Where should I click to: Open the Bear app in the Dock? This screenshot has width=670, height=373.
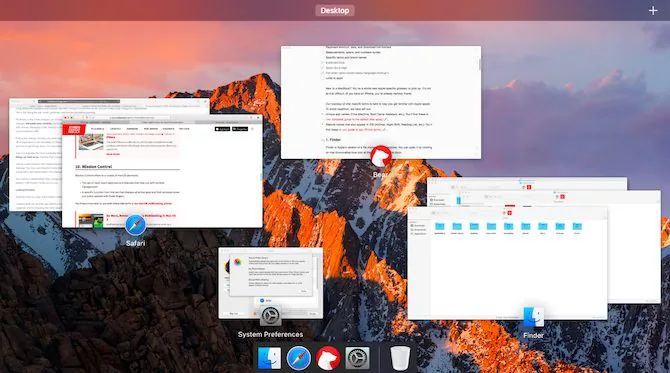[x=328, y=358]
